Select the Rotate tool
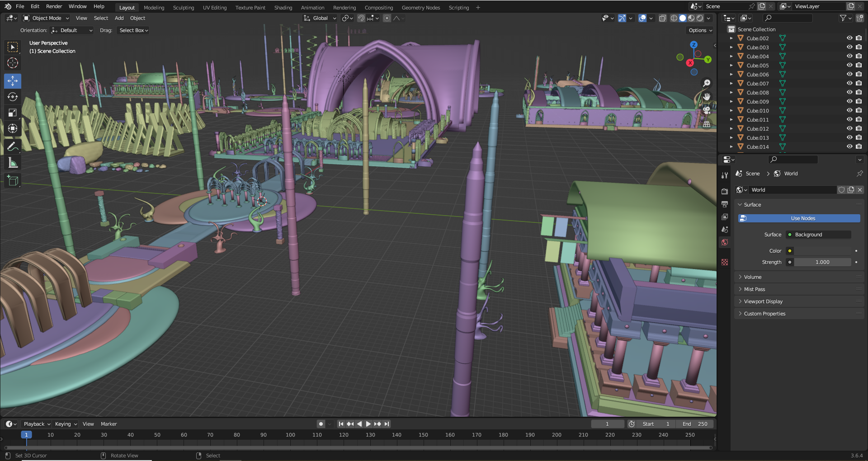 point(13,97)
